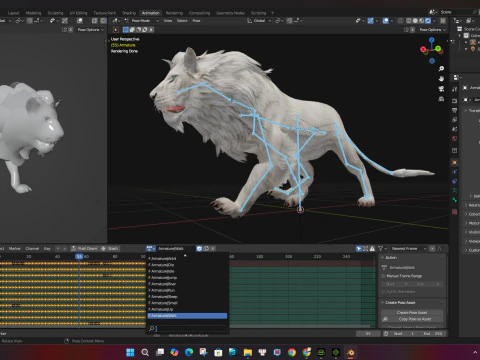Viewport: 480px width, 360px height.
Task: Click the Stash action button
Action: tap(110, 249)
